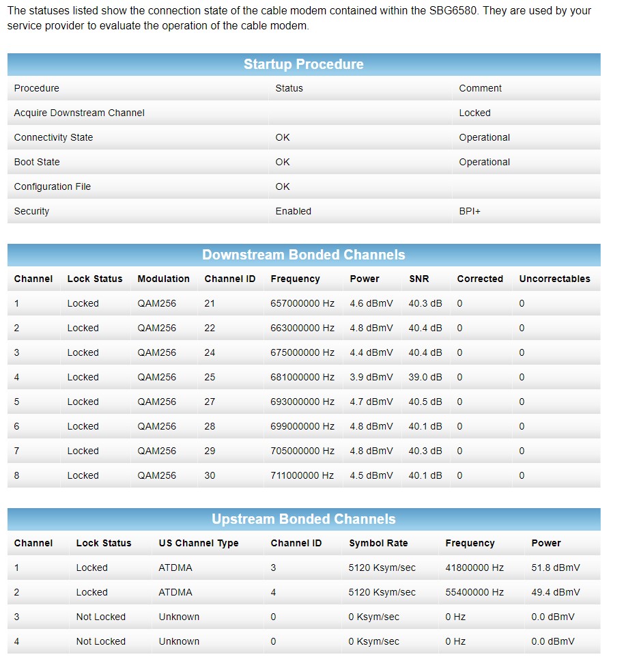The width and height of the screenshot is (626, 672).
Task: Click downstream Channel ID 21
Action: [210, 303]
